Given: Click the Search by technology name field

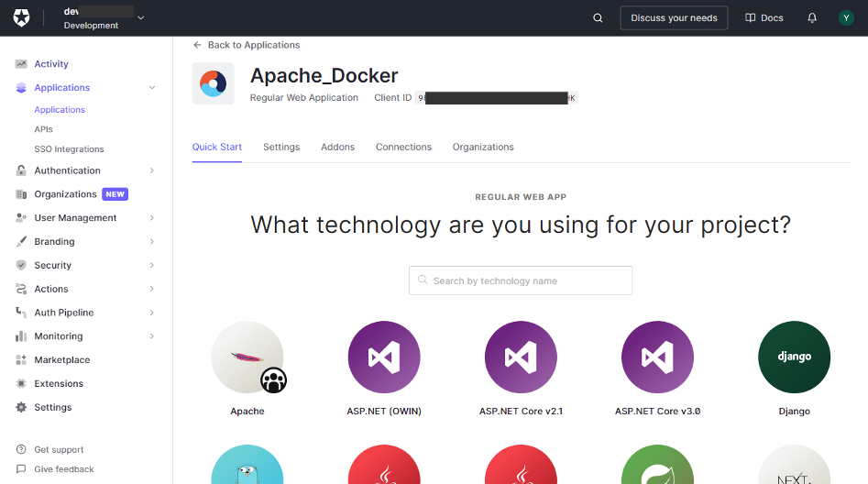Looking at the screenshot, I should (x=521, y=280).
